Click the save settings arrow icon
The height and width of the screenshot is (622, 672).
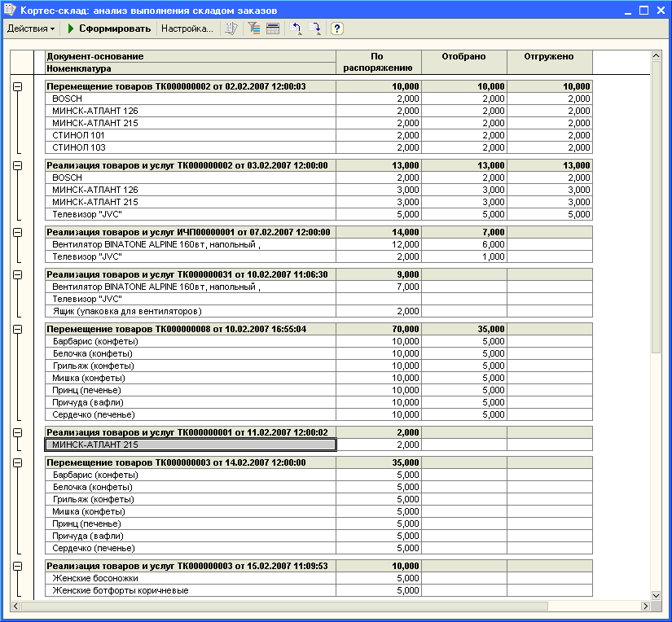tap(316, 28)
